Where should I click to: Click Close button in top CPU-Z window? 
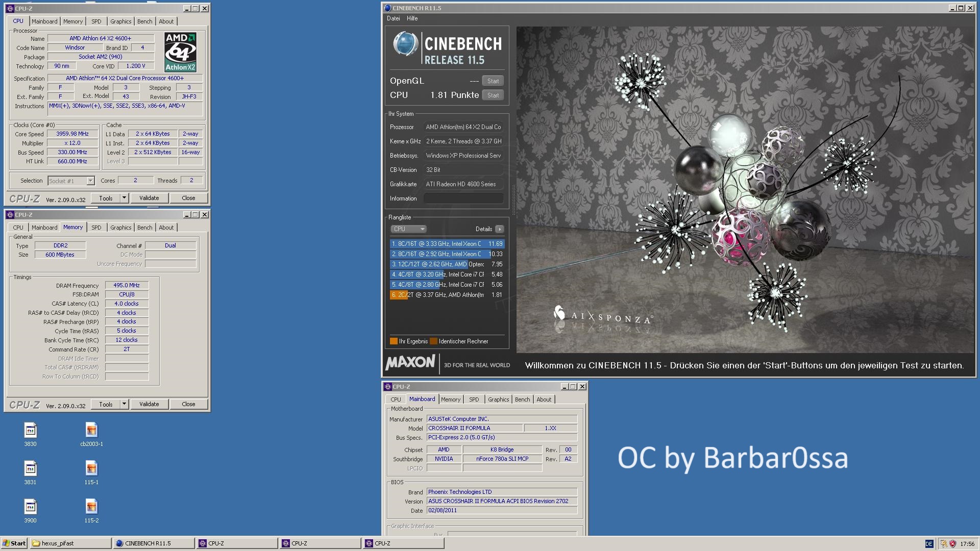pyautogui.click(x=188, y=198)
